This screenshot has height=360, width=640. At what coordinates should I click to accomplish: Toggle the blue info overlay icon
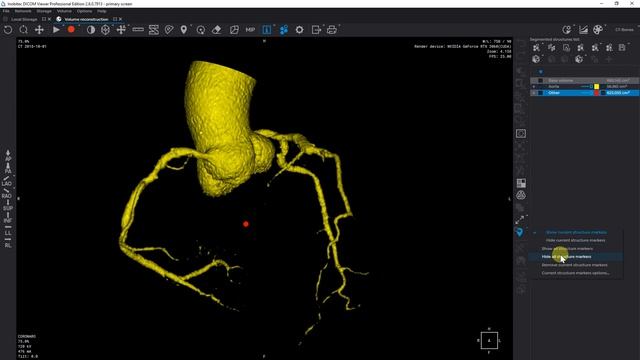click(x=267, y=30)
